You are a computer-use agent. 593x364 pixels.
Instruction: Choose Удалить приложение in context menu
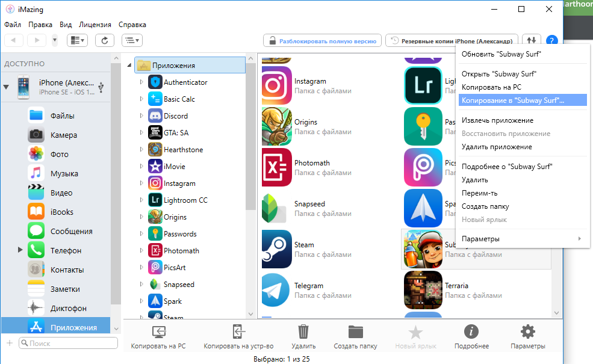click(523, 147)
